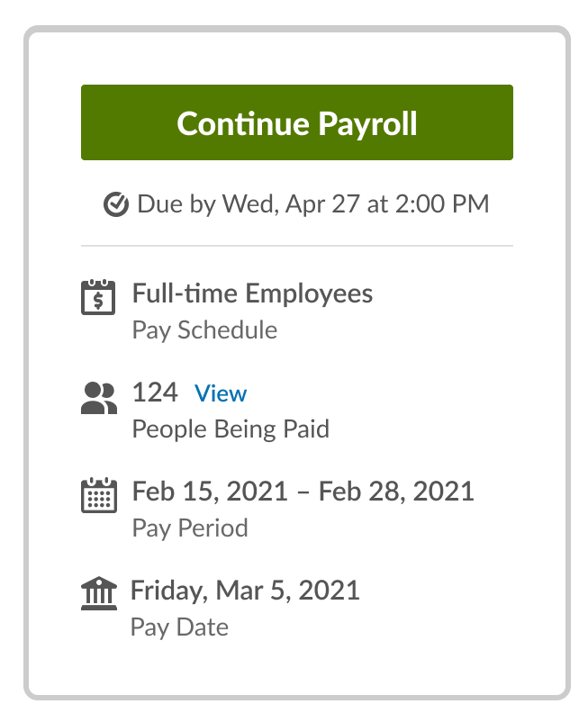Click the pay schedule dollar calendar icon
The width and height of the screenshot is (588, 722).
pyautogui.click(x=98, y=297)
